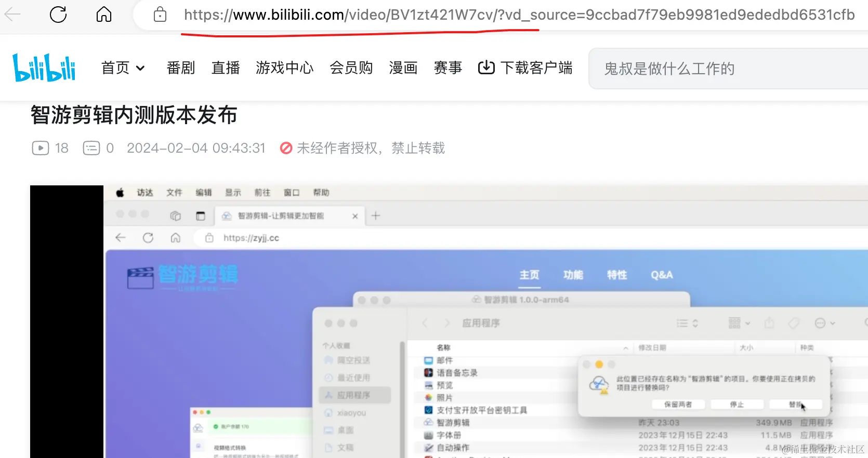Open Finder more actions dropdown
This screenshot has height=458, width=868.
tap(825, 323)
